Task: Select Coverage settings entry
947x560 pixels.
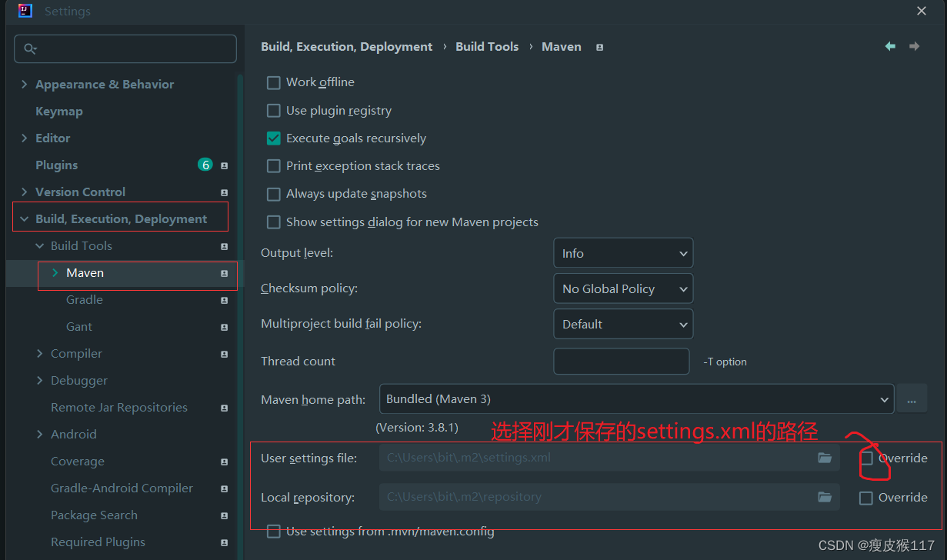Action: click(78, 462)
